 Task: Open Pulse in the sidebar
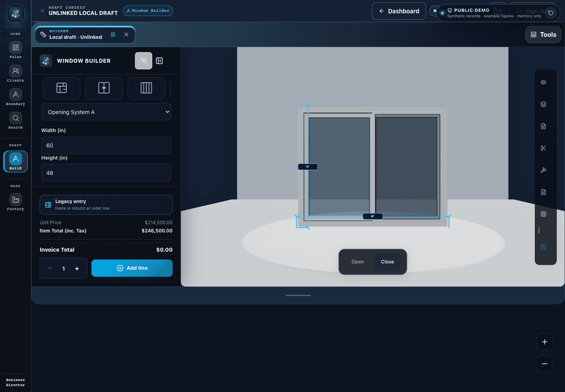(15, 50)
